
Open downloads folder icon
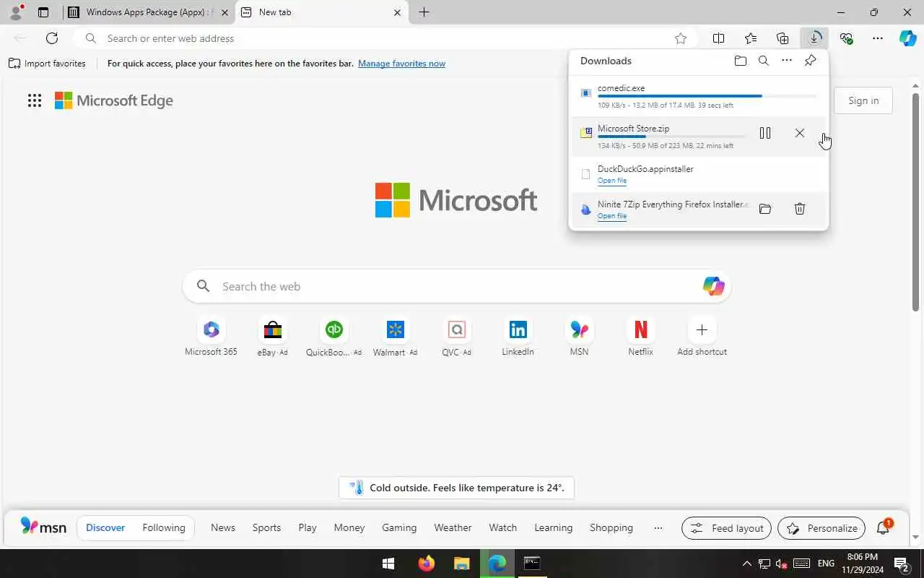740,61
